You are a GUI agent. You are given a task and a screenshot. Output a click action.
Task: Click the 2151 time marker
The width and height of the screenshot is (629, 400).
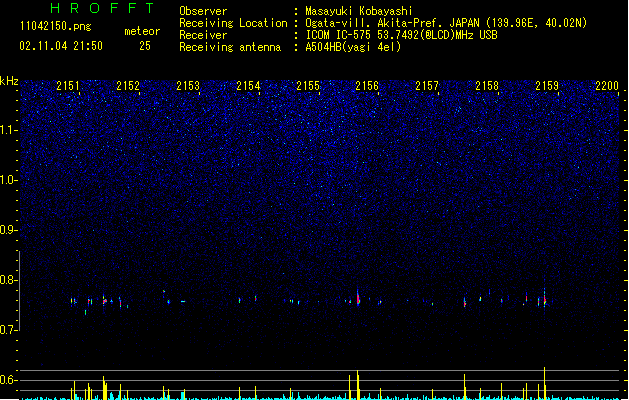tap(68, 86)
